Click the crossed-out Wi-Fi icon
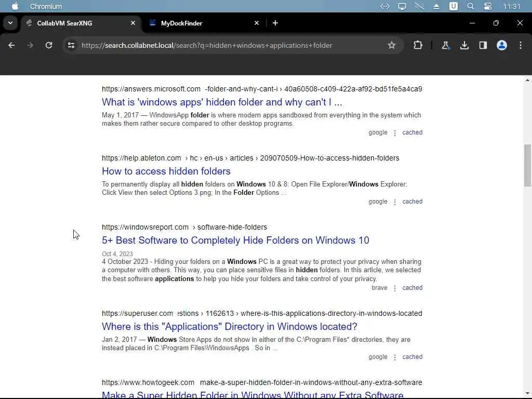532x399 pixels. (x=419, y=6)
